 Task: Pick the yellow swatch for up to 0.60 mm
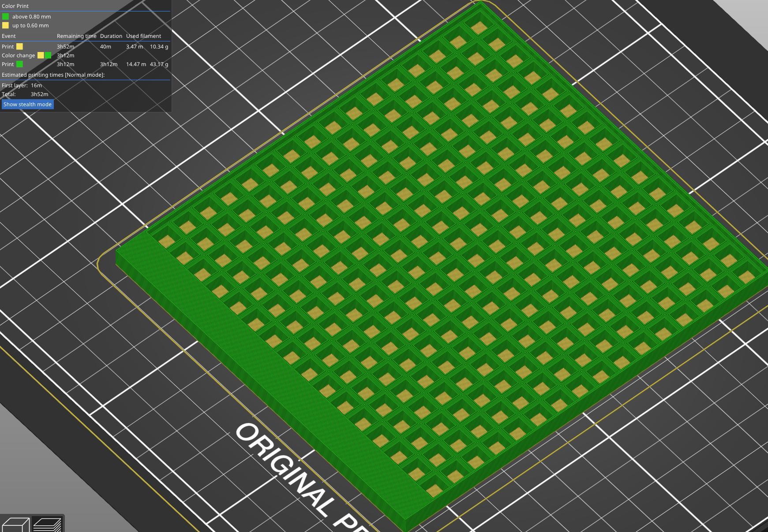(x=5, y=25)
